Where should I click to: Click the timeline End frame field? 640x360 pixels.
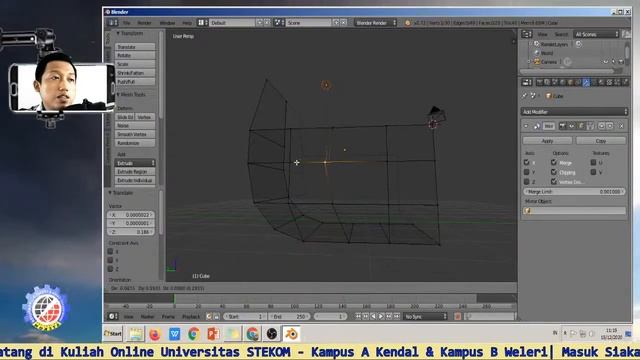coord(289,316)
